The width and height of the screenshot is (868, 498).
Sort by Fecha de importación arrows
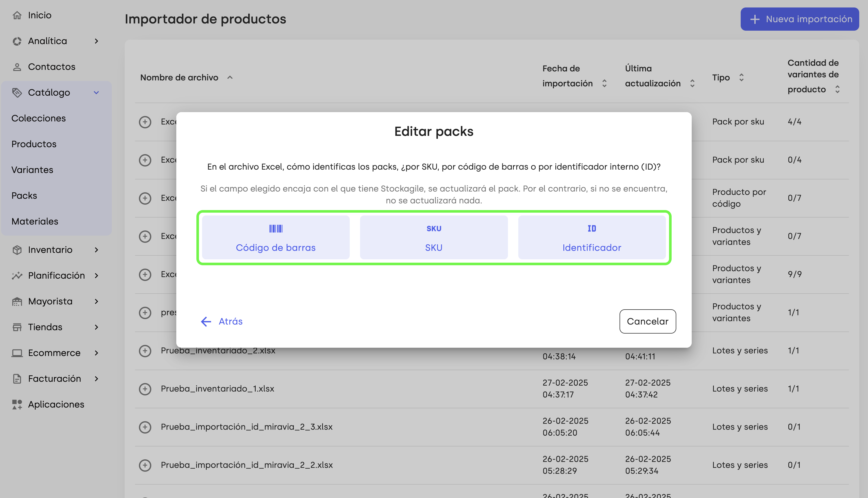point(604,84)
